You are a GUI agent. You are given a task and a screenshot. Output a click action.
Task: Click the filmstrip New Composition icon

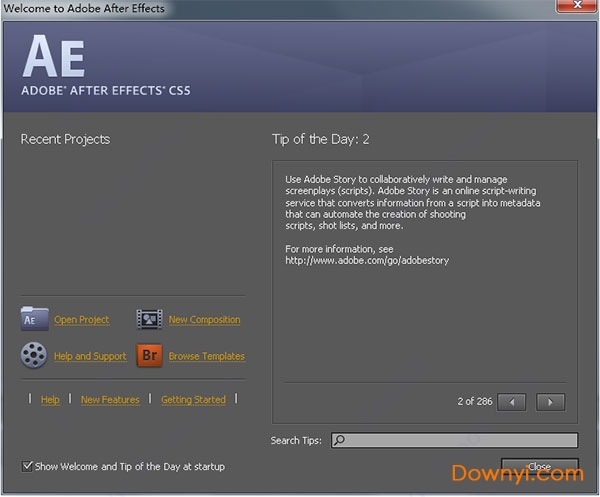point(149,319)
